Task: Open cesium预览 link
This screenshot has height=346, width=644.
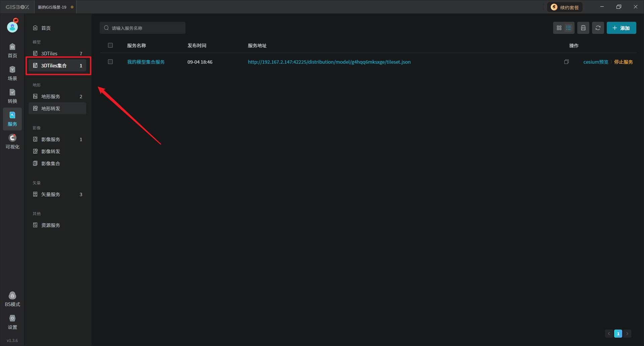Action: click(595, 62)
